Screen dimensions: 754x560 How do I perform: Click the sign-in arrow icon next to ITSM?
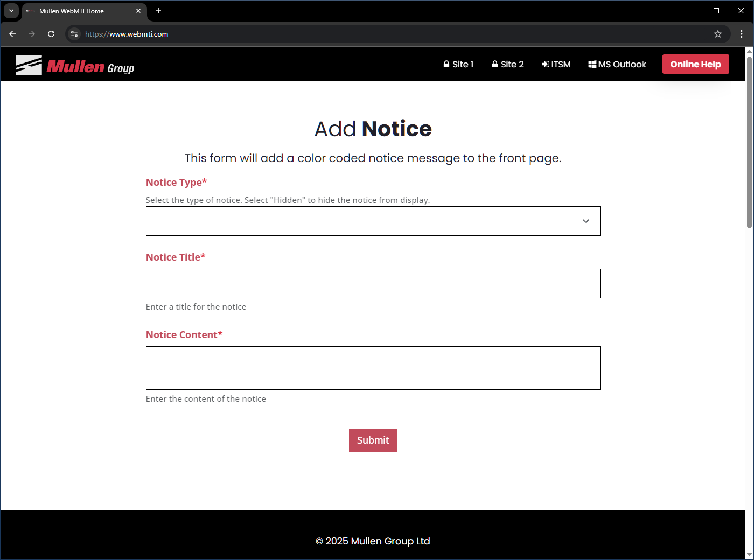coord(544,64)
